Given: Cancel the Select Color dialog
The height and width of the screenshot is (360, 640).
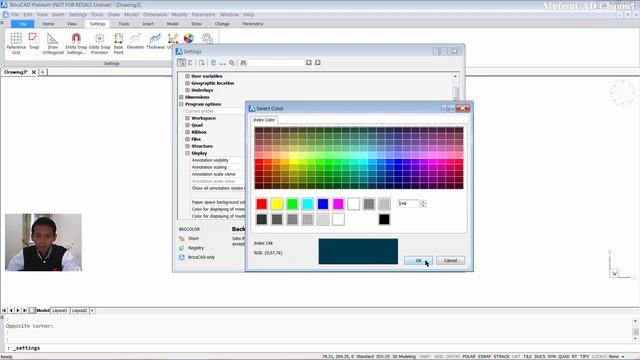Looking at the screenshot, I should [450, 260].
